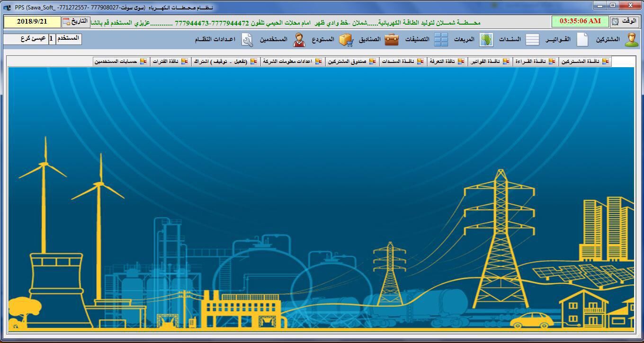Switch to the subscribers window (نافذة المشتركين) tab

coord(585,62)
